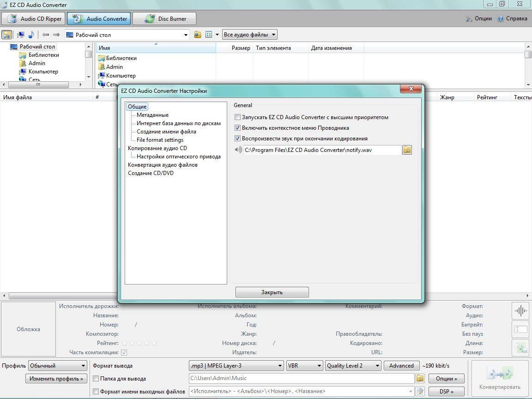Open Опции in the top bar
Viewport: 532px width, 399px height.
click(478, 18)
